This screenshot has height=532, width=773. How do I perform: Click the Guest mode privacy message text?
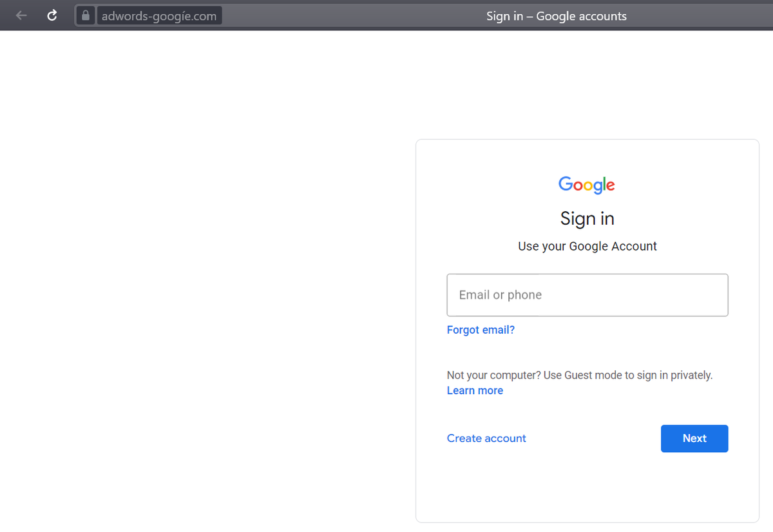click(580, 375)
